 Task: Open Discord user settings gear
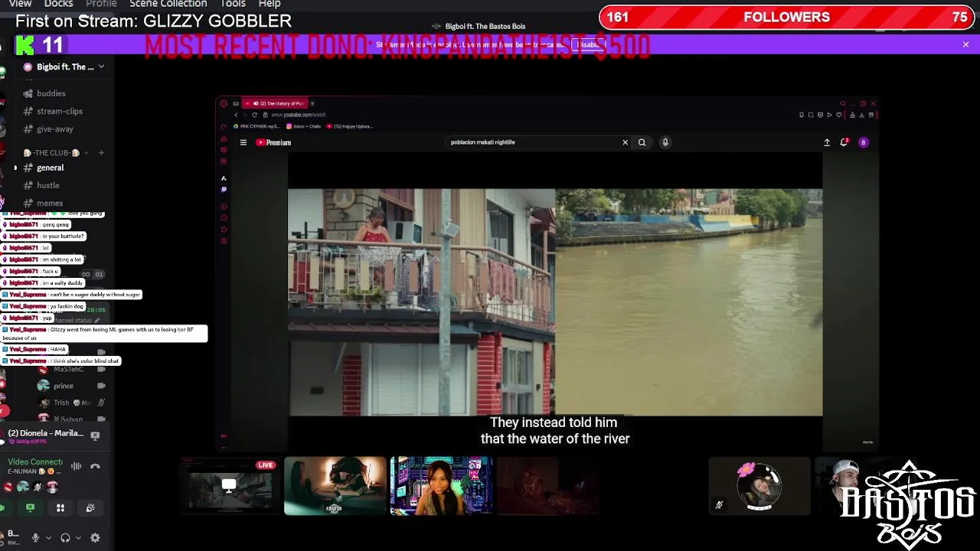pyautogui.click(x=95, y=538)
